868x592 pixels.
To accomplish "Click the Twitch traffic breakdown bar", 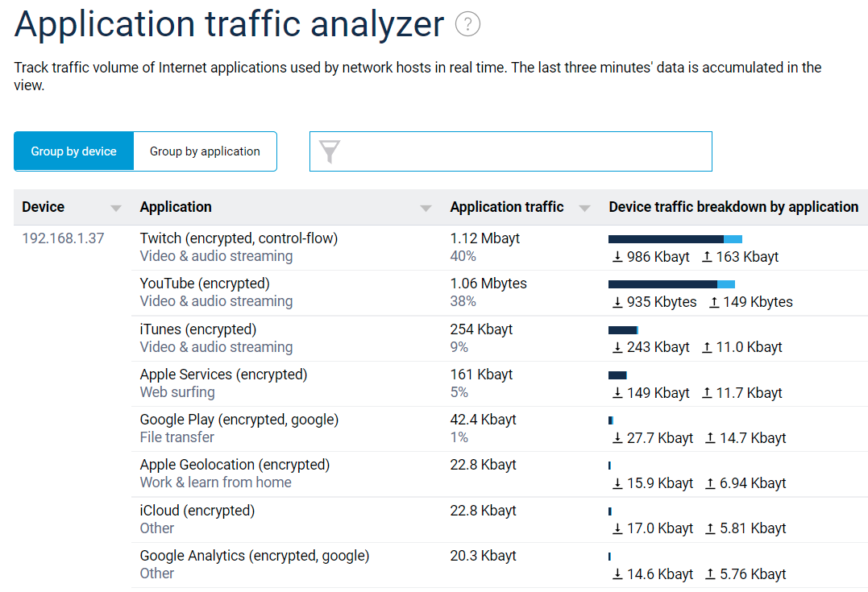I will pos(675,238).
